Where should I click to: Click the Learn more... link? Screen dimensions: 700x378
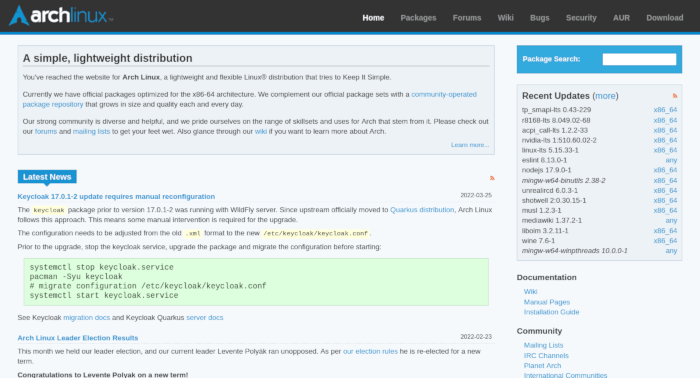pos(470,145)
